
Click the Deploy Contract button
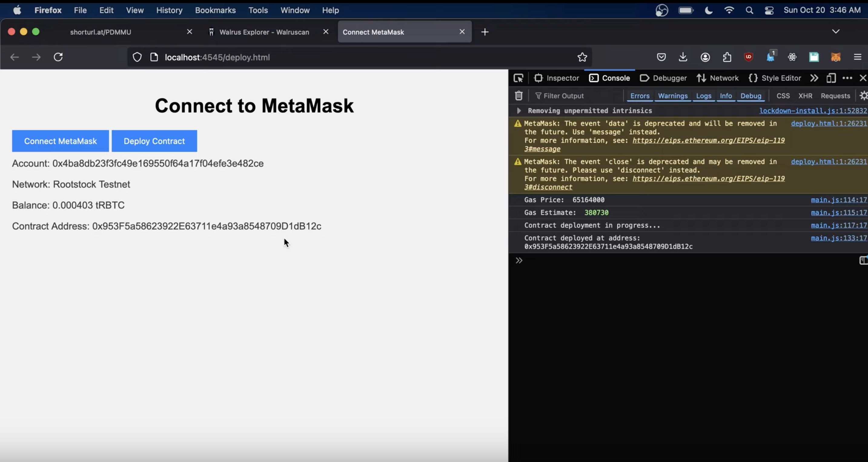(x=154, y=141)
